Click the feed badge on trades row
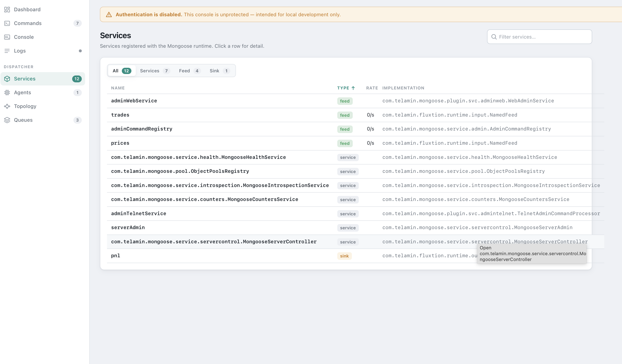 345,115
